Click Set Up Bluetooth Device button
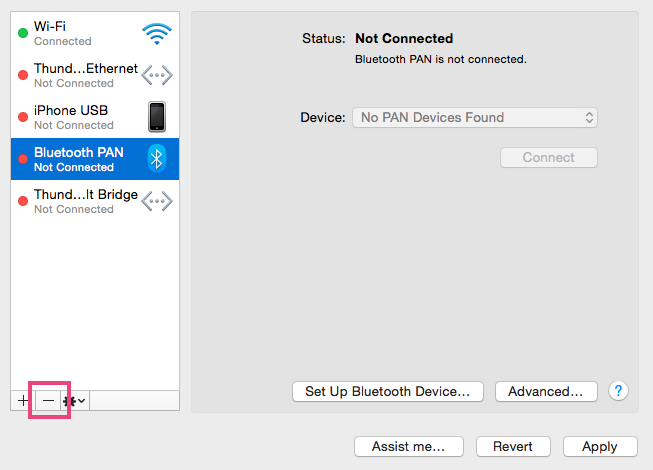 coord(387,391)
